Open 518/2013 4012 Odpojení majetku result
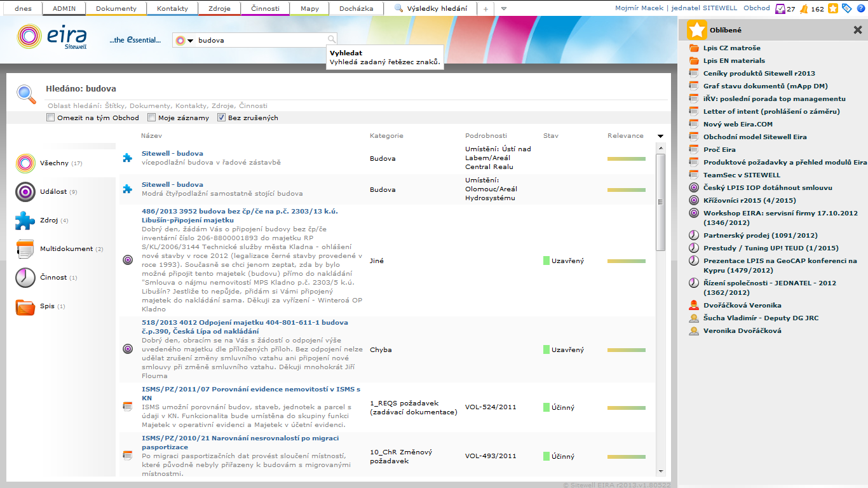This screenshot has width=868, height=488. [245, 327]
